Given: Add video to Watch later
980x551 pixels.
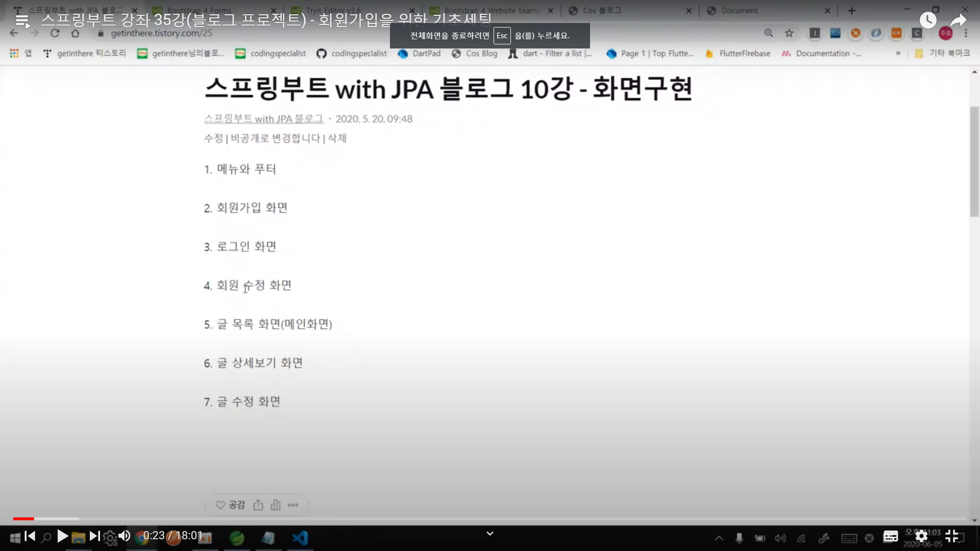Looking at the screenshot, I should (927, 20).
